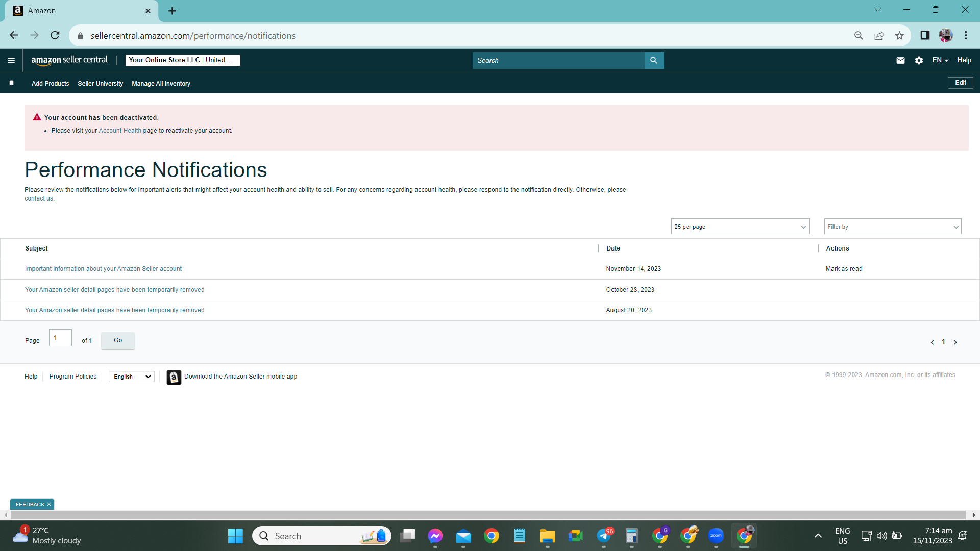Close the Feedback tab

coord(49,504)
